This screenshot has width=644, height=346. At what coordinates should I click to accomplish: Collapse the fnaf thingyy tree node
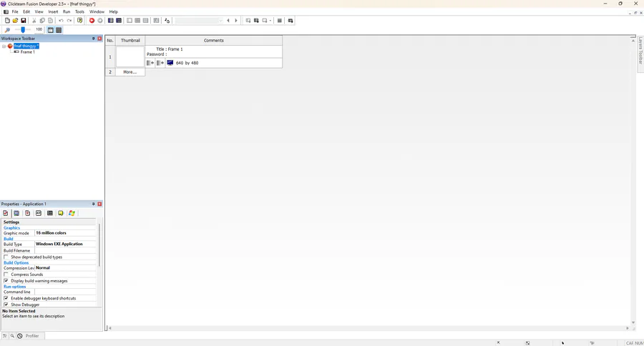click(x=4, y=46)
